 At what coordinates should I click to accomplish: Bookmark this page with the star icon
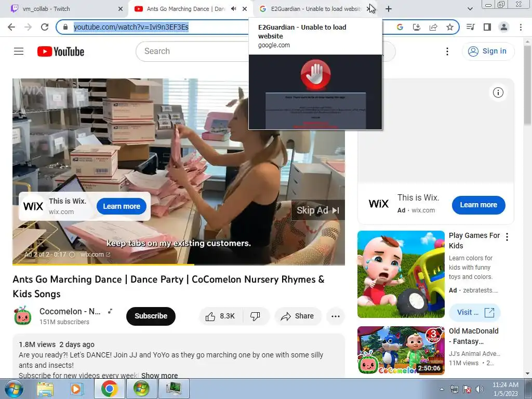[x=450, y=27]
